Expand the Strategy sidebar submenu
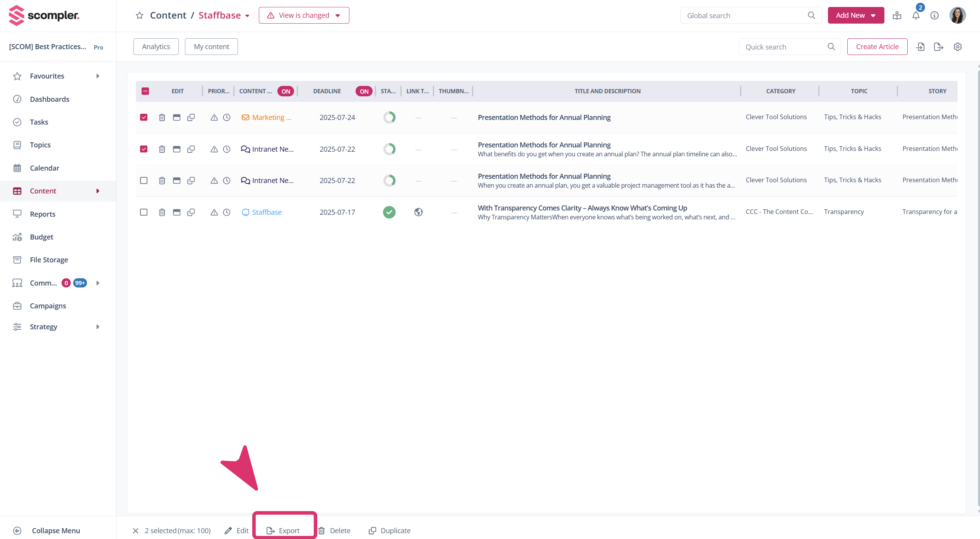Viewport: 980px width, 539px height. click(98, 327)
